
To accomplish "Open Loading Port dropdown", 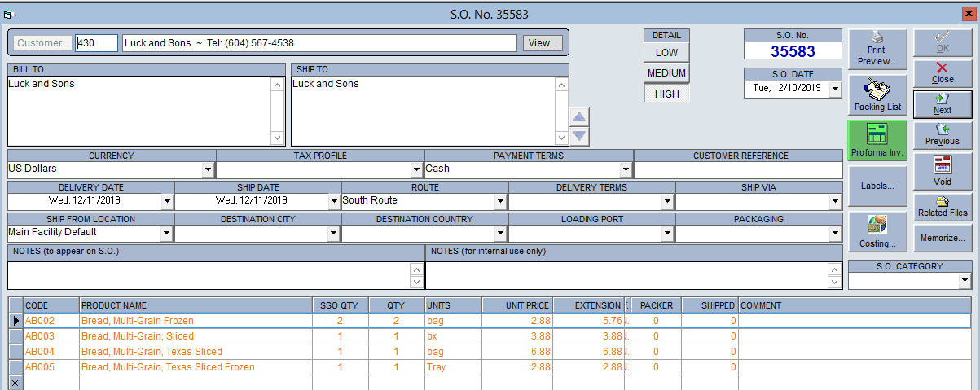I will (668, 233).
